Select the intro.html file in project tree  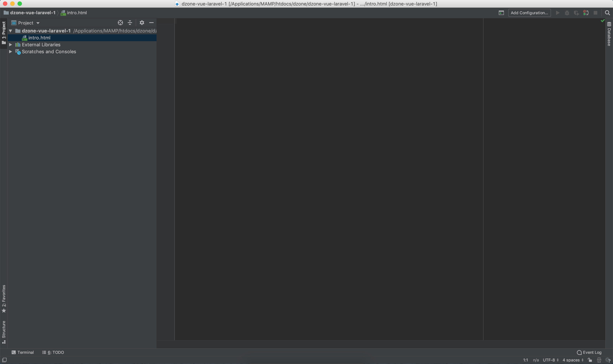39,38
